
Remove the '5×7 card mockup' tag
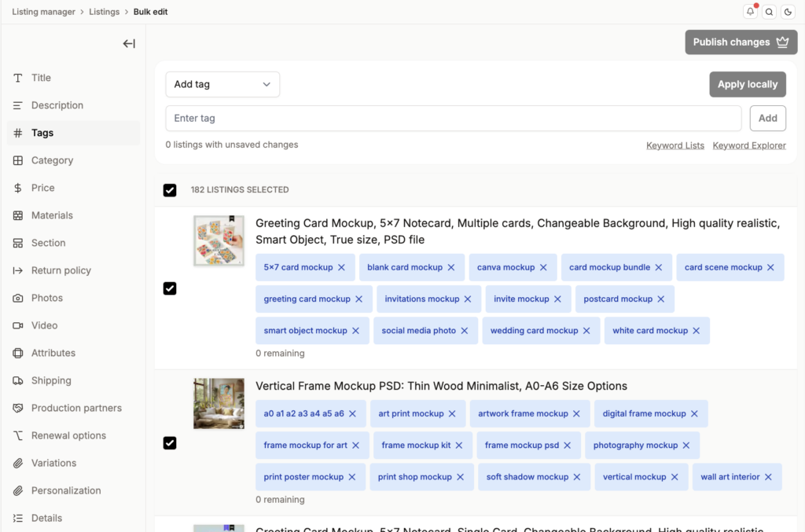[341, 267]
